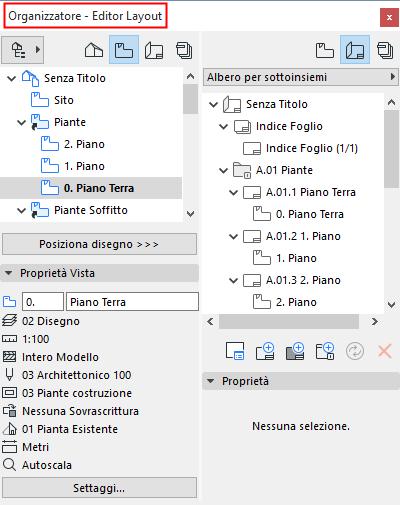Close the Organizzatore window
The width and height of the screenshot is (400, 505).
(x=389, y=17)
